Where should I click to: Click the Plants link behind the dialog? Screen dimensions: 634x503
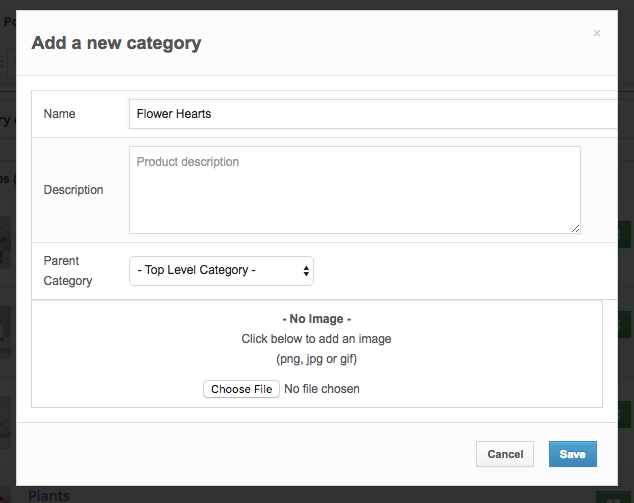click(x=49, y=496)
